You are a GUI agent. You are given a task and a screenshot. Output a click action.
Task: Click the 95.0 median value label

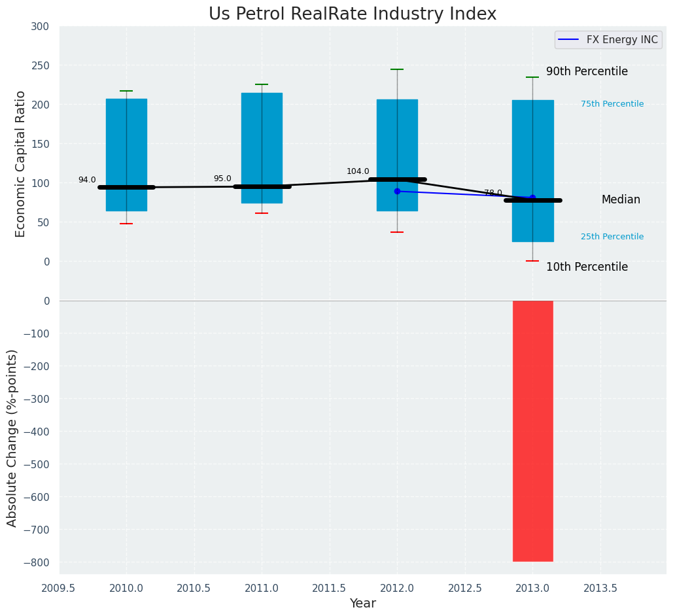(222, 179)
